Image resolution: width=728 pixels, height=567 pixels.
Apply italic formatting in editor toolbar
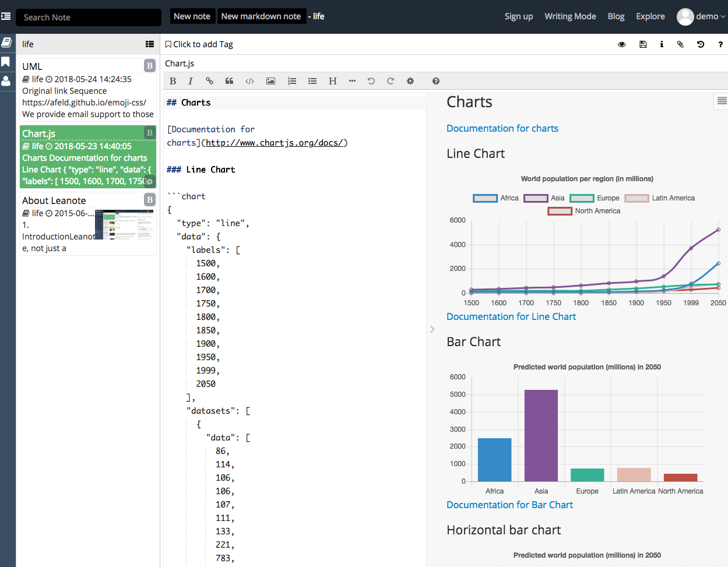[x=190, y=81]
